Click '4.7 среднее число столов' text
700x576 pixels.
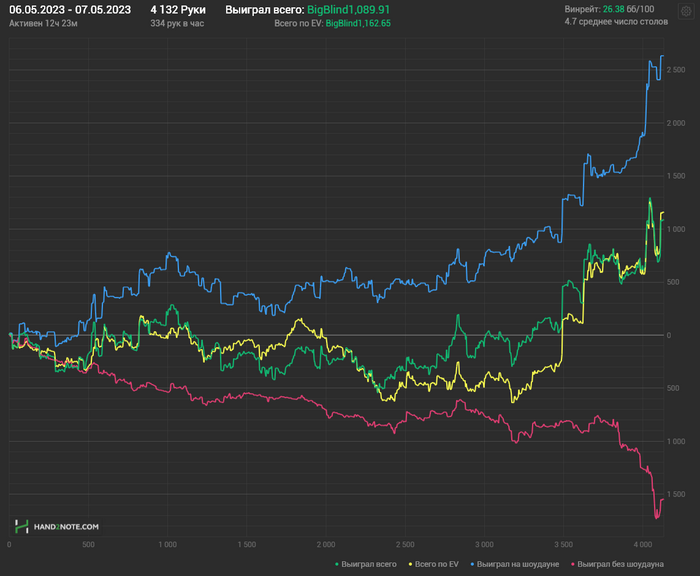pyautogui.click(x=616, y=21)
